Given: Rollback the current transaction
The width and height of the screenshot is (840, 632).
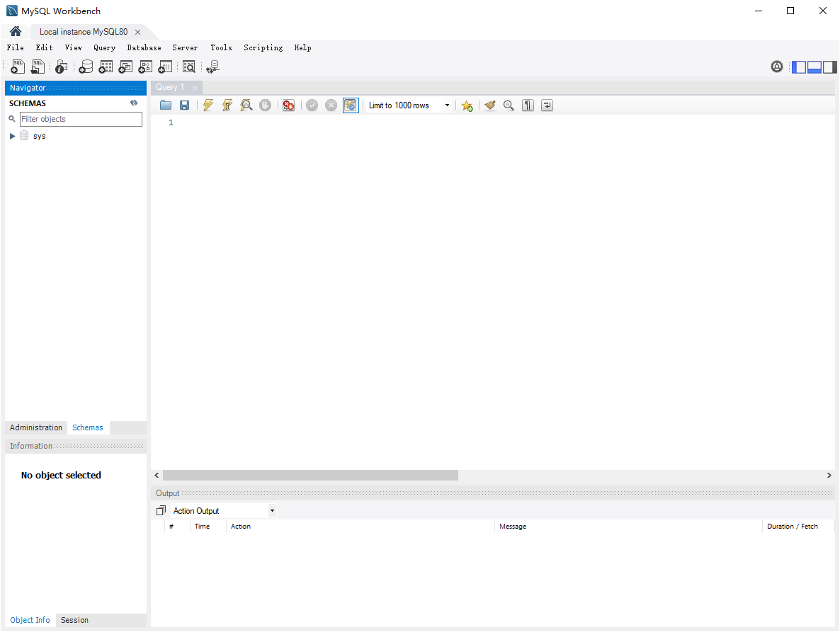Looking at the screenshot, I should [331, 105].
